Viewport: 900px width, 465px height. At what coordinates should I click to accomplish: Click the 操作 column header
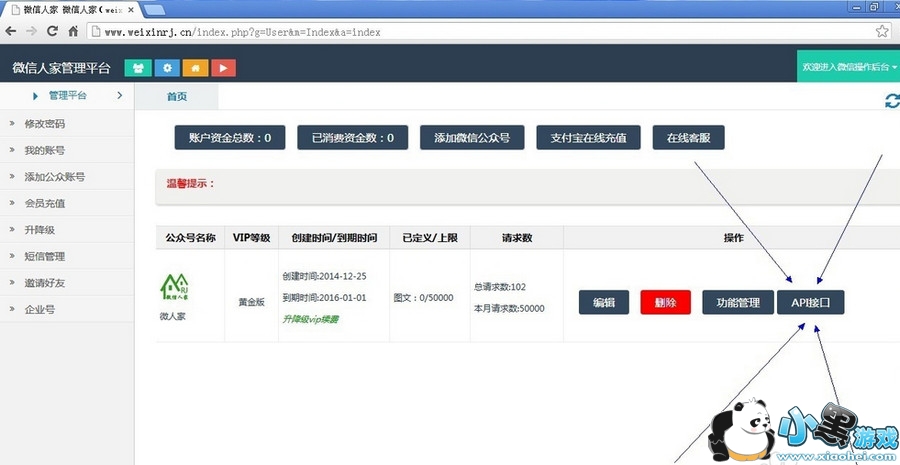(734, 238)
